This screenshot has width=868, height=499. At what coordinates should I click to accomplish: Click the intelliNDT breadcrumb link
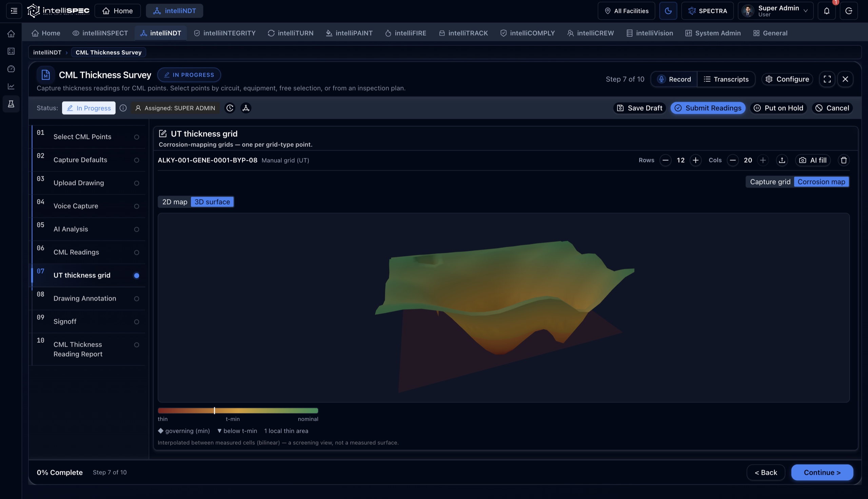(x=47, y=52)
